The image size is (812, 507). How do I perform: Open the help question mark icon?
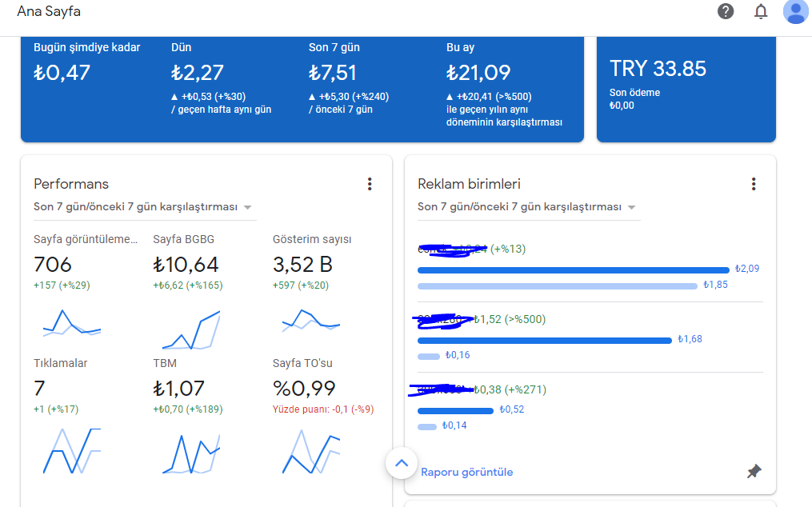pyautogui.click(x=726, y=11)
